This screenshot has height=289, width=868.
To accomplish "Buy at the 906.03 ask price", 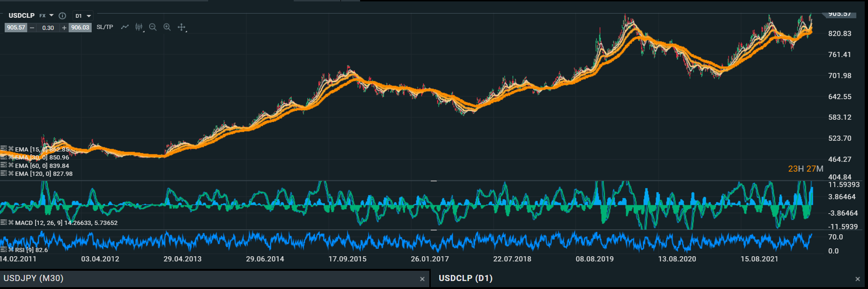I will [x=80, y=28].
